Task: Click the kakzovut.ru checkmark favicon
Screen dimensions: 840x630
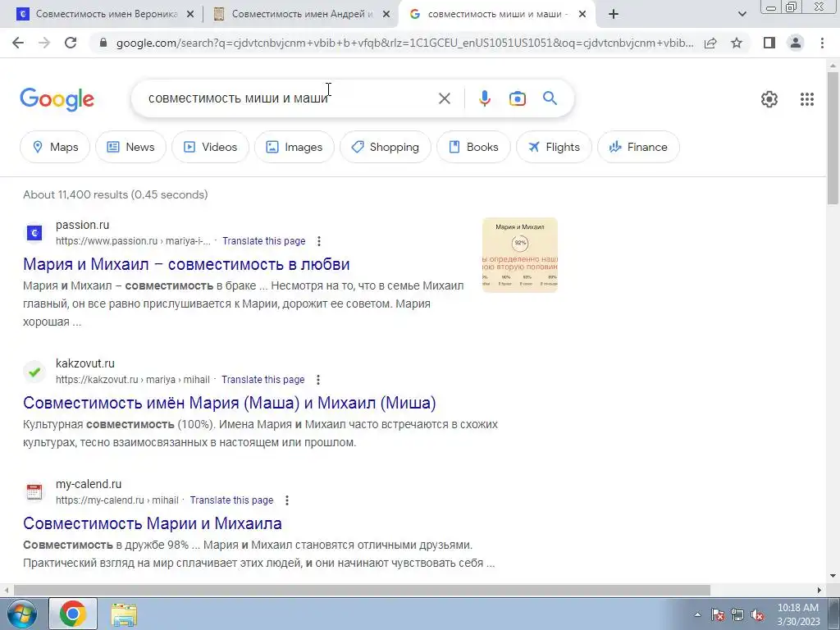Action: (34, 372)
